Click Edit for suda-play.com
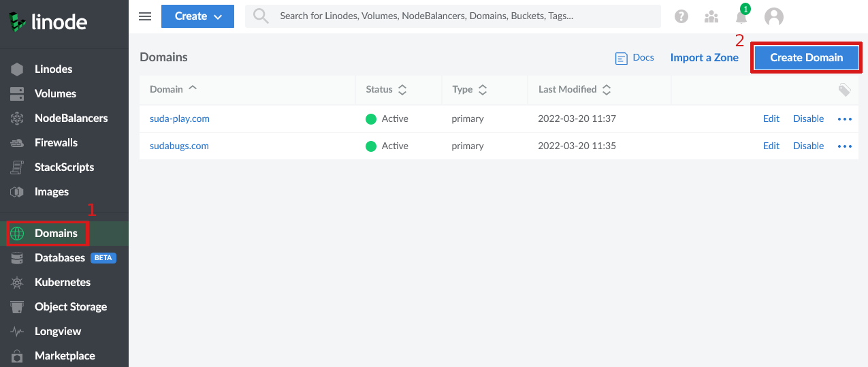This screenshot has width=868, height=367. [x=771, y=118]
